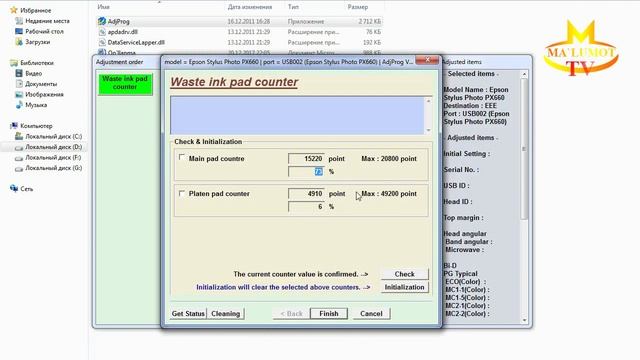The height and width of the screenshot is (360, 640).
Task: Open Сеть in sidebar
Action: [x=27, y=189]
